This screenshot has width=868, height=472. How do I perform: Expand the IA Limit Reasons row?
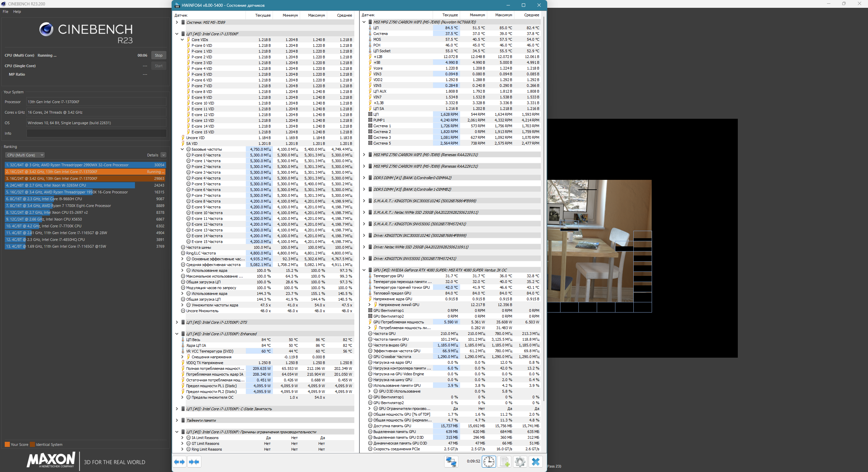pos(182,438)
